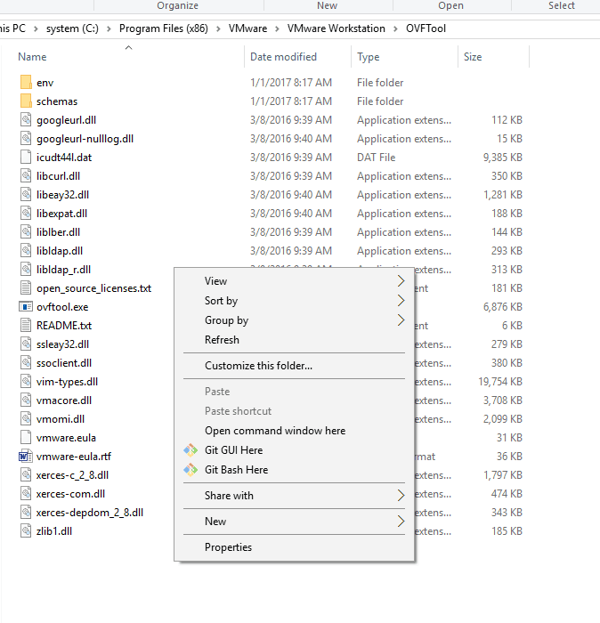Click the 6,876 KB size cell

pyautogui.click(x=503, y=307)
